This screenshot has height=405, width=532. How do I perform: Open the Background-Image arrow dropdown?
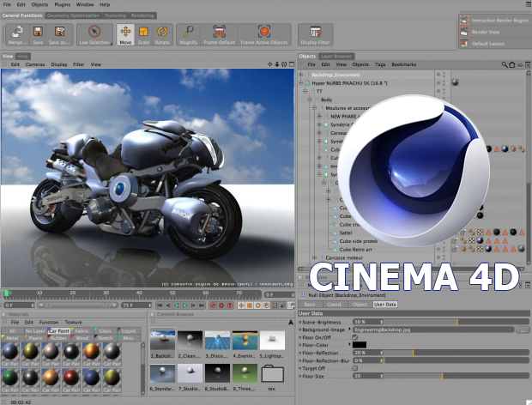click(350, 329)
